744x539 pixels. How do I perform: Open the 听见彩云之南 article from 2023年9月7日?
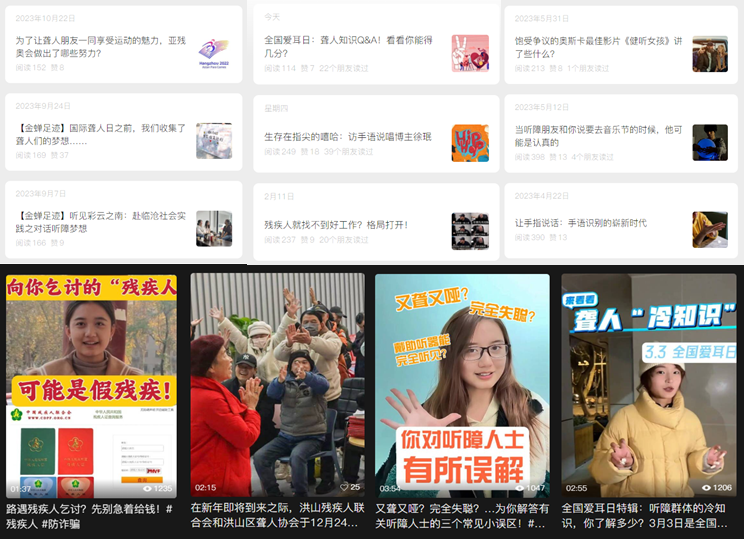tap(100, 221)
